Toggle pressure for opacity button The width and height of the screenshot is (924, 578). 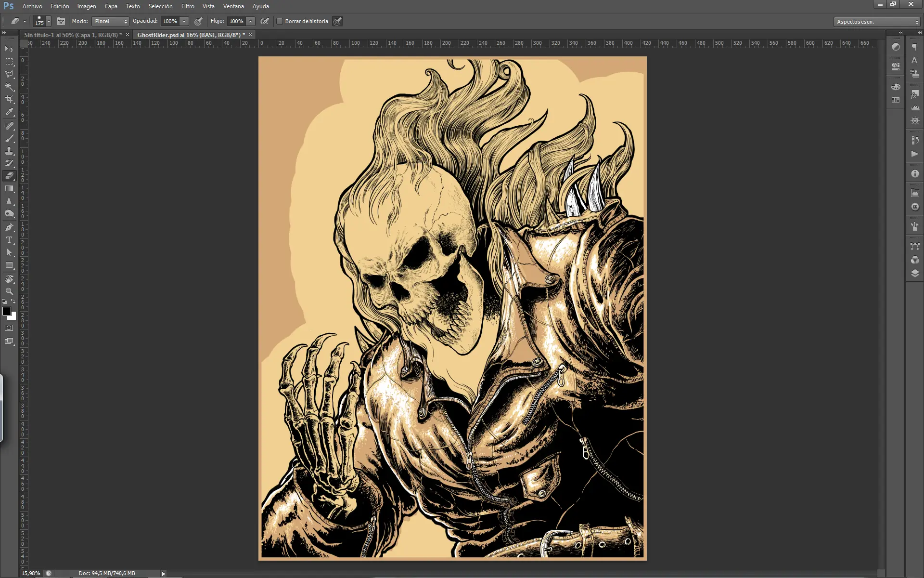[x=198, y=21]
